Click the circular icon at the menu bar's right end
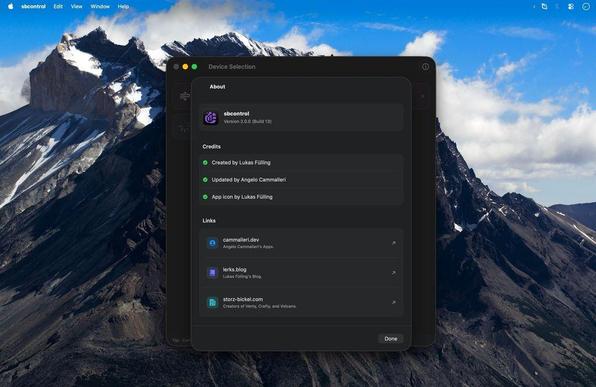The height and width of the screenshot is (387, 596). [x=586, y=6]
